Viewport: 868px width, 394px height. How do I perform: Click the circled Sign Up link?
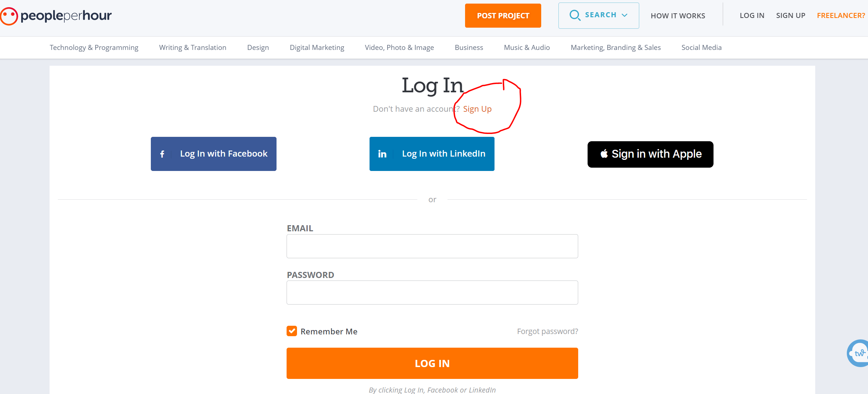pos(478,109)
